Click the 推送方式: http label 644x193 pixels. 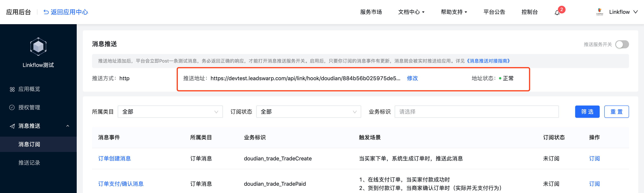pyautogui.click(x=111, y=78)
